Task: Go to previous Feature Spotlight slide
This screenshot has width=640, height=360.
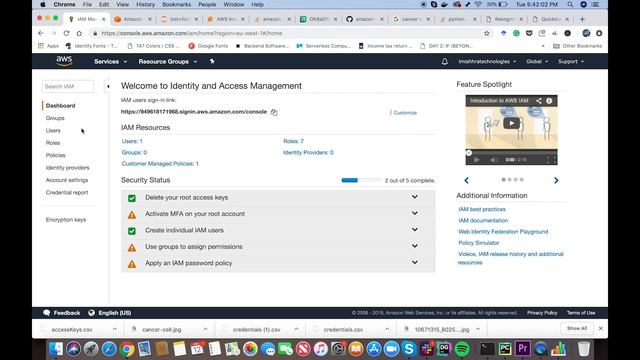Action: [x=467, y=180]
